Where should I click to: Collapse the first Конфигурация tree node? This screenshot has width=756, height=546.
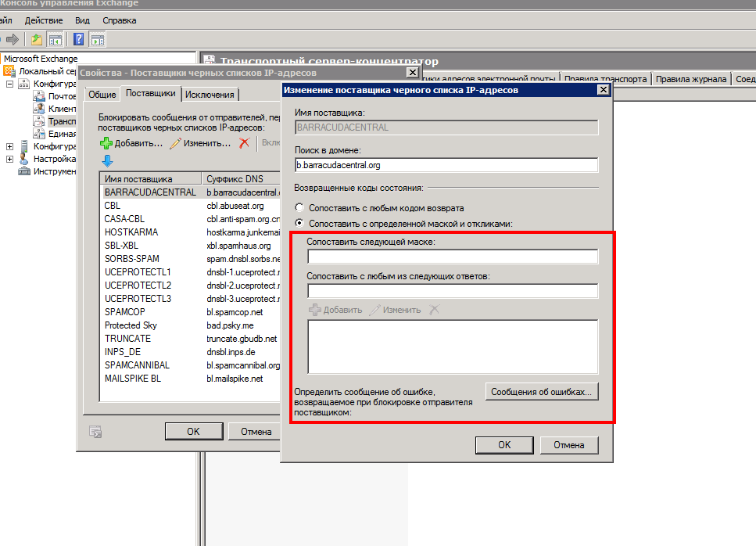10,84
